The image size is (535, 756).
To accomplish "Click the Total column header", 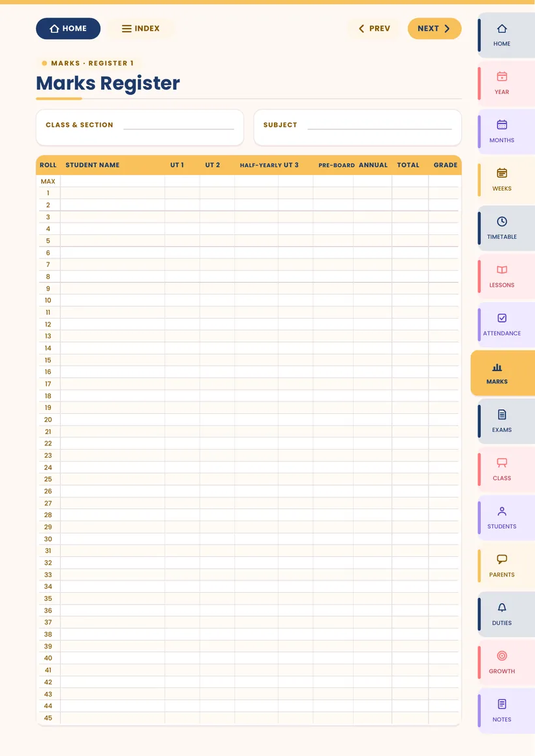I will 408,165.
